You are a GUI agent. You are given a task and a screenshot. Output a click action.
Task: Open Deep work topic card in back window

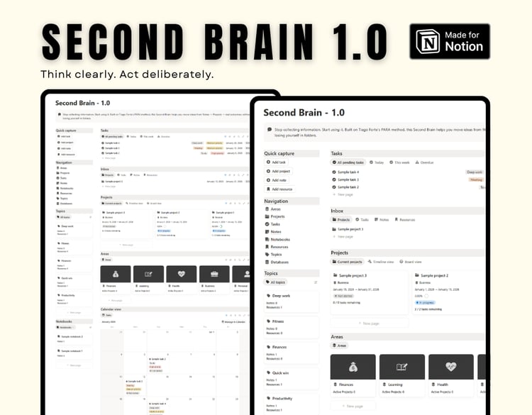pos(74,230)
